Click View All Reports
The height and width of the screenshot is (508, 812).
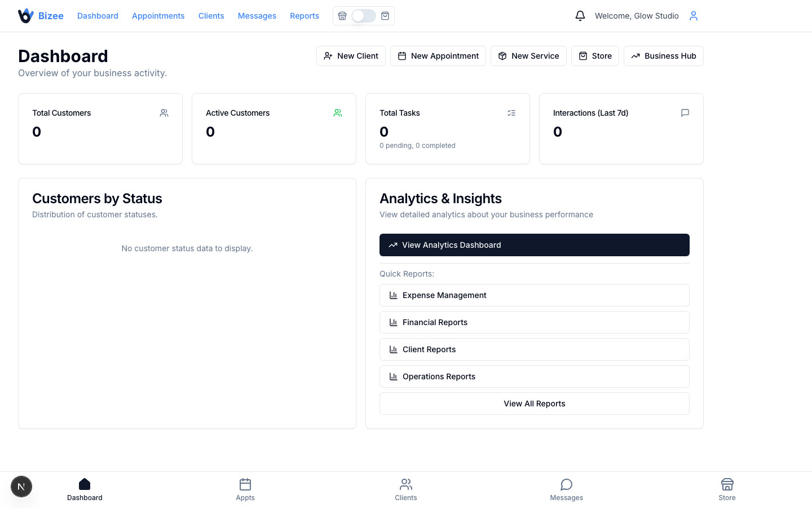(x=535, y=404)
